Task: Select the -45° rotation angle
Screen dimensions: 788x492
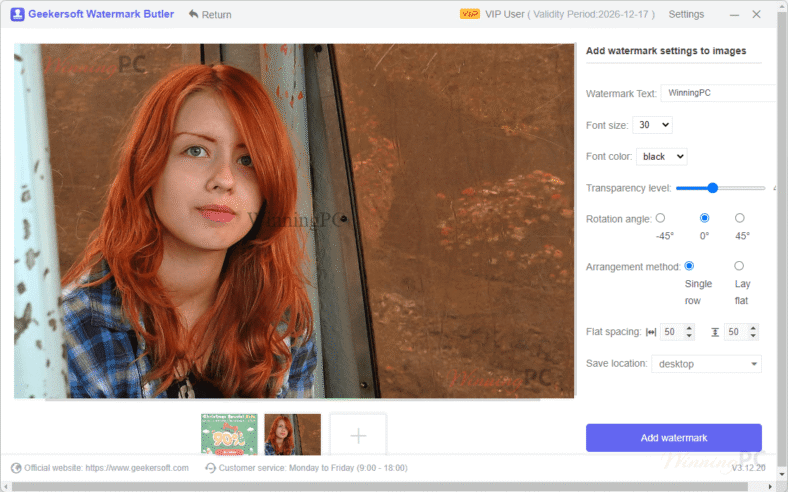Action: (660, 218)
